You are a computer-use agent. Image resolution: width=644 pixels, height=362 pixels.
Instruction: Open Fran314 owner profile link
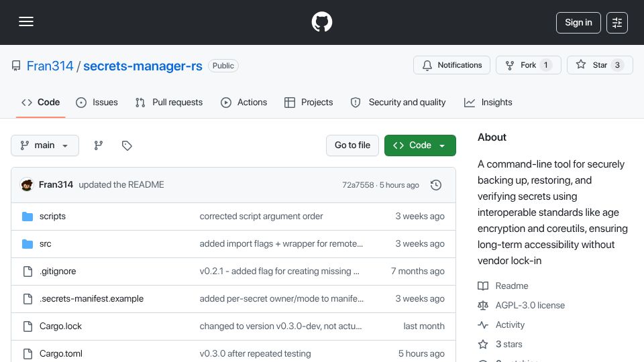tap(50, 66)
